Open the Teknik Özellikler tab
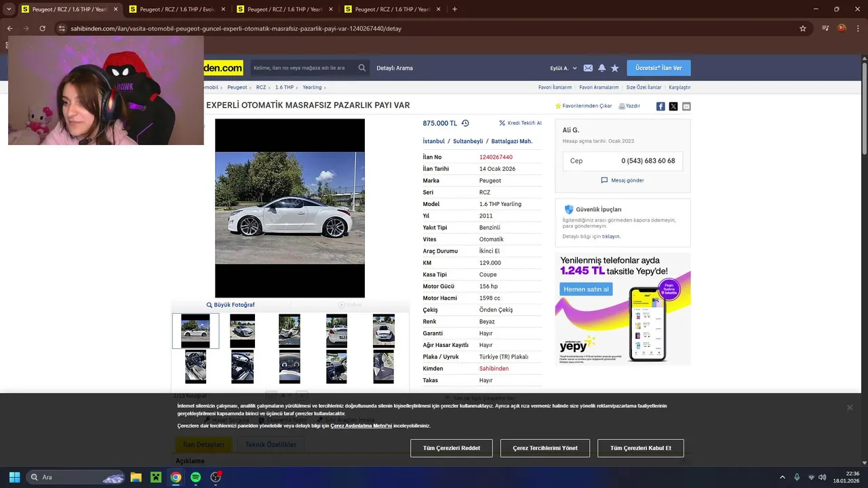 271,445
